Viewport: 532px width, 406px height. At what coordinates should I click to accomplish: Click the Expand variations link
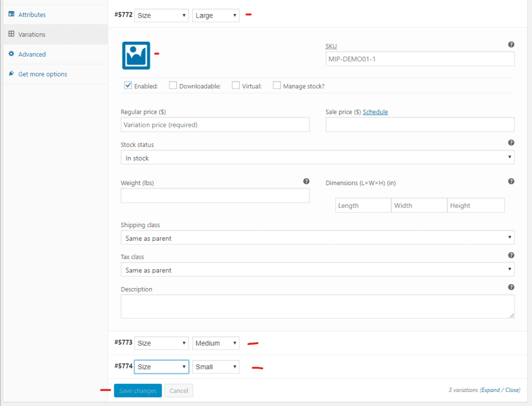[490, 390]
